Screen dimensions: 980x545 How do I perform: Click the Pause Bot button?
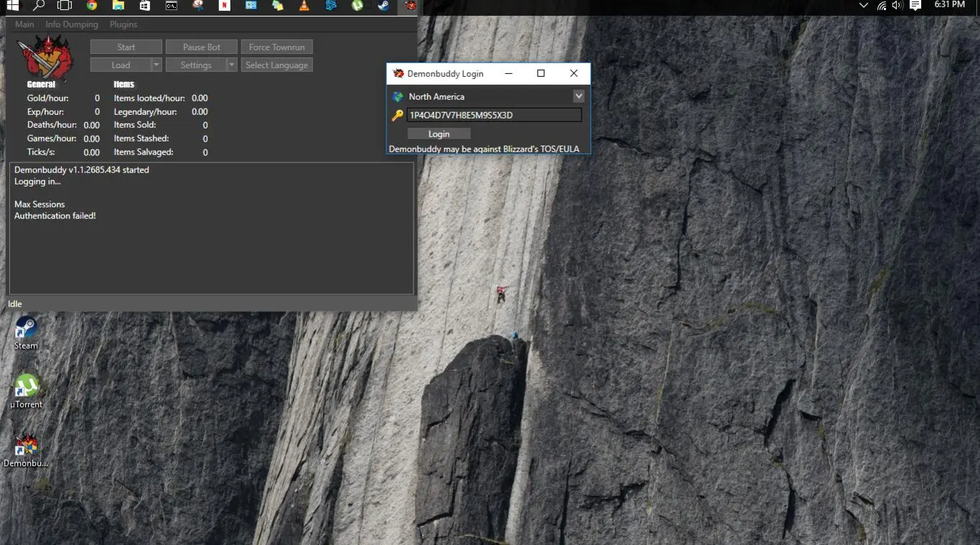click(202, 47)
